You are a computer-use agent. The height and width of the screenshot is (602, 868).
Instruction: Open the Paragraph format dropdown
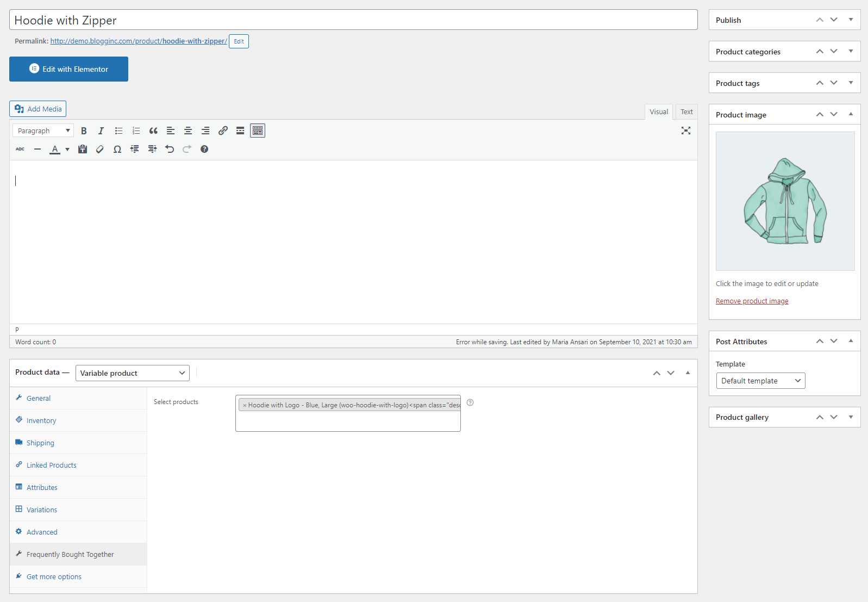(x=43, y=131)
